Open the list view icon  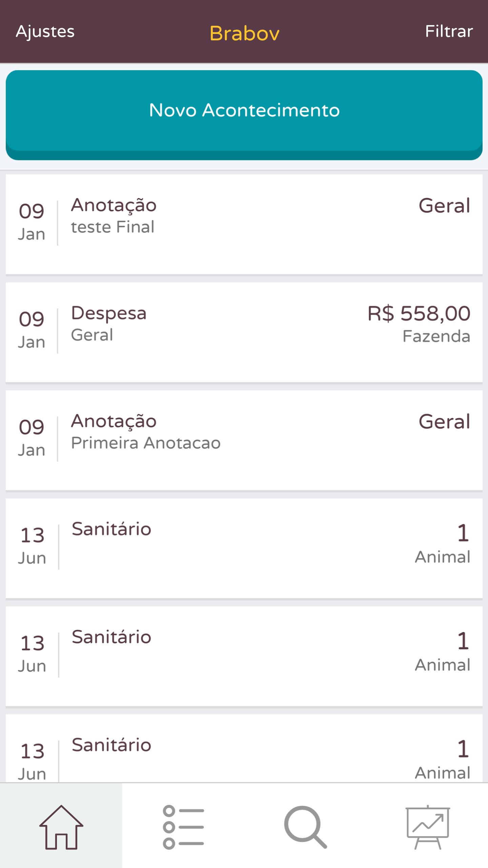tap(183, 827)
